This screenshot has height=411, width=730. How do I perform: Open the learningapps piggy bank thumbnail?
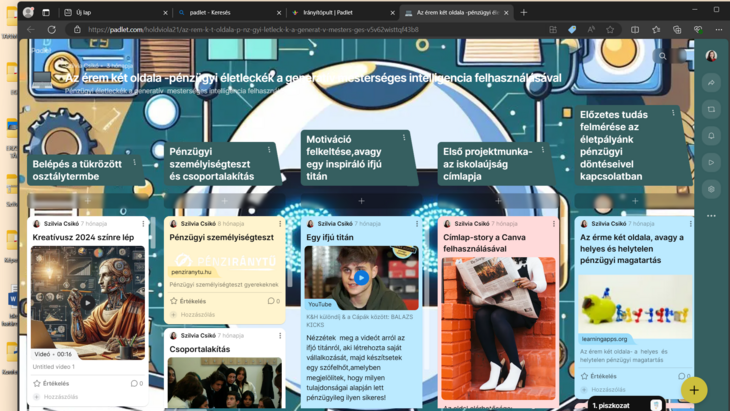click(x=635, y=306)
